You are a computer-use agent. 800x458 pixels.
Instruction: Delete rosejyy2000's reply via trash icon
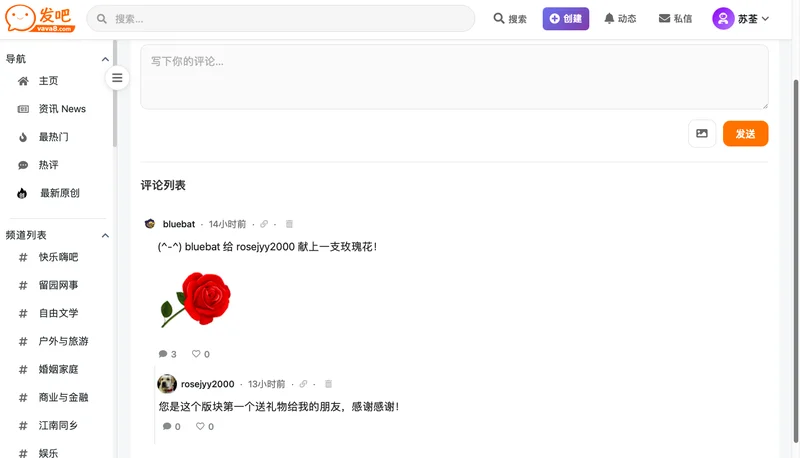click(x=328, y=384)
